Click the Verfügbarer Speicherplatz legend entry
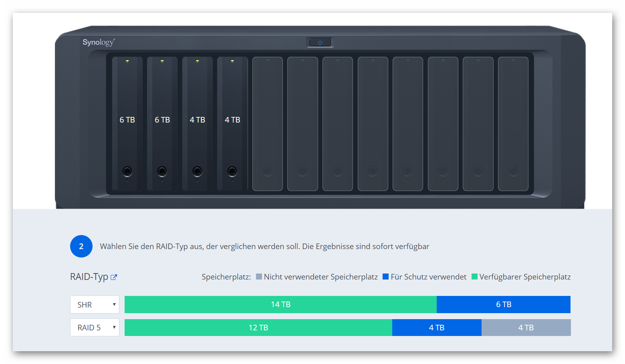The height and width of the screenshot is (364, 625). [x=521, y=276]
